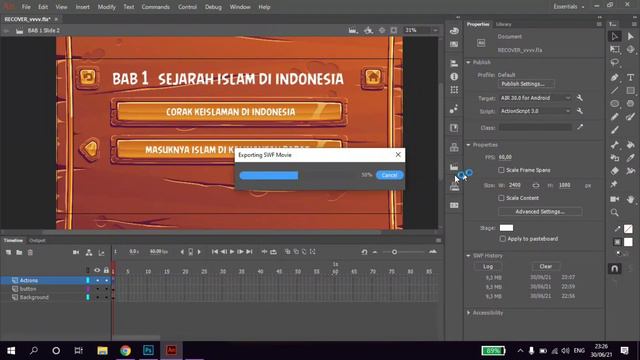Open the Align panel icon

click(454, 63)
